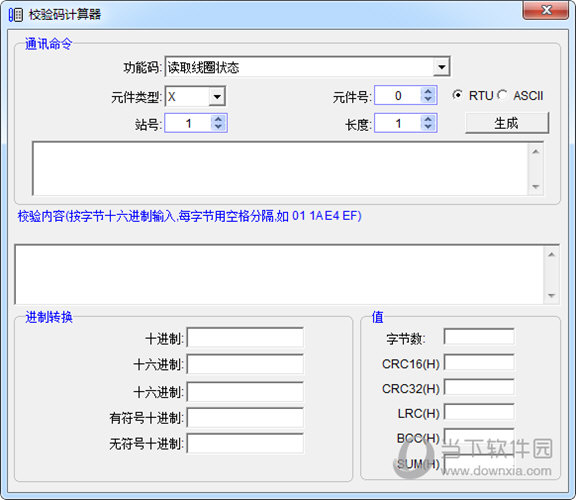
Task: Click the 有符号十进制 input field
Action: 245,417
